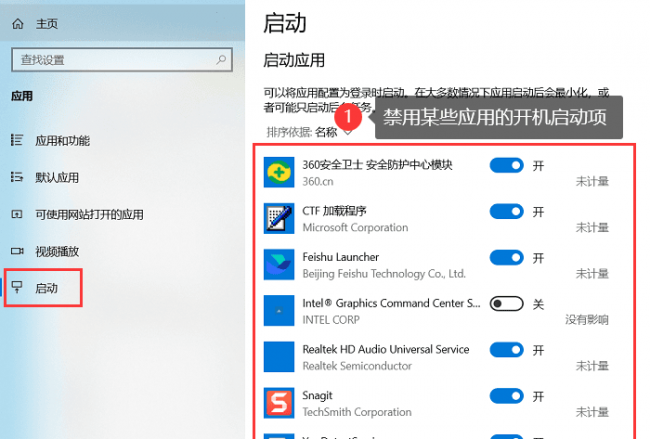
Task: Click the 360.cn publisher text
Action: click(318, 182)
